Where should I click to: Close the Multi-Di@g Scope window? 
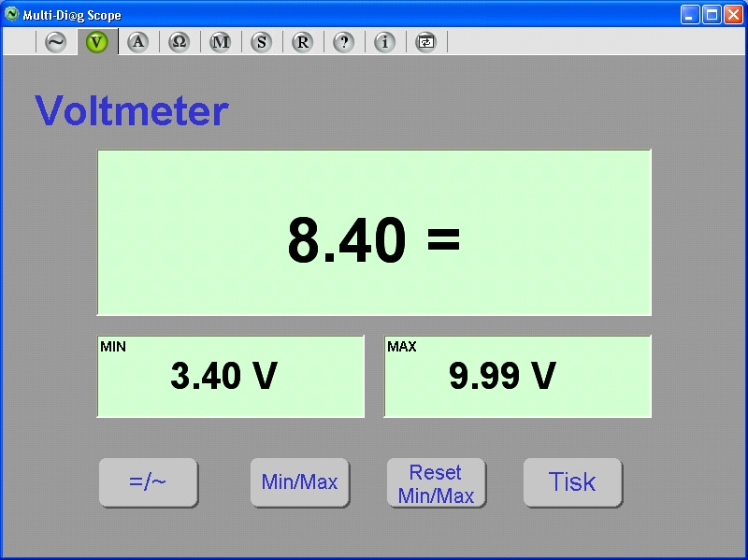[x=733, y=15]
